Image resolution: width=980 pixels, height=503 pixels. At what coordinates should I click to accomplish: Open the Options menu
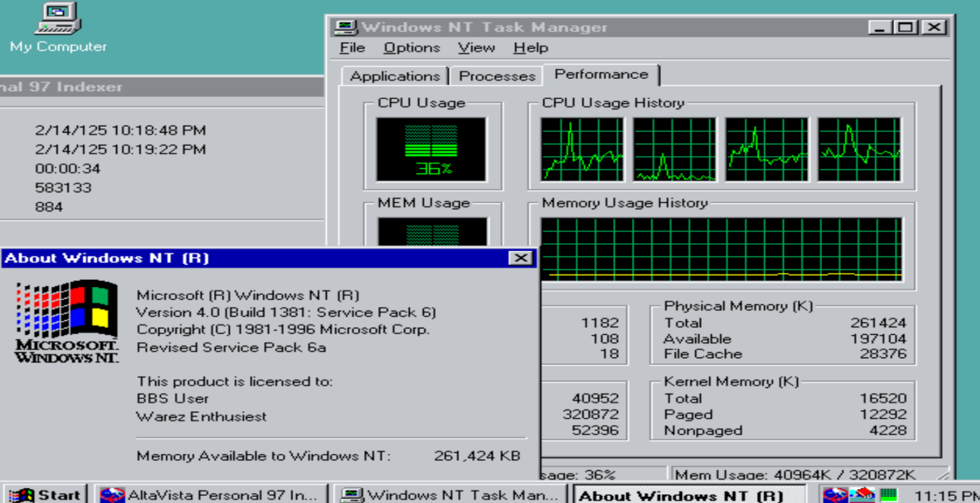412,47
